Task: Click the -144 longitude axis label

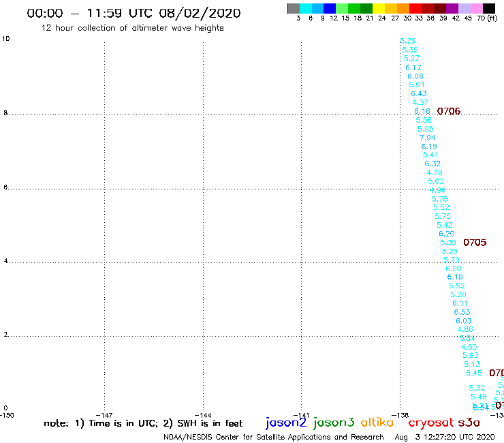Action: 203,415
